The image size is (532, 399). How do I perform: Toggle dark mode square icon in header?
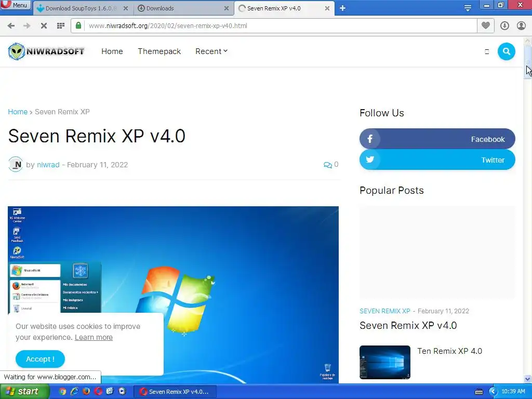[487, 51]
